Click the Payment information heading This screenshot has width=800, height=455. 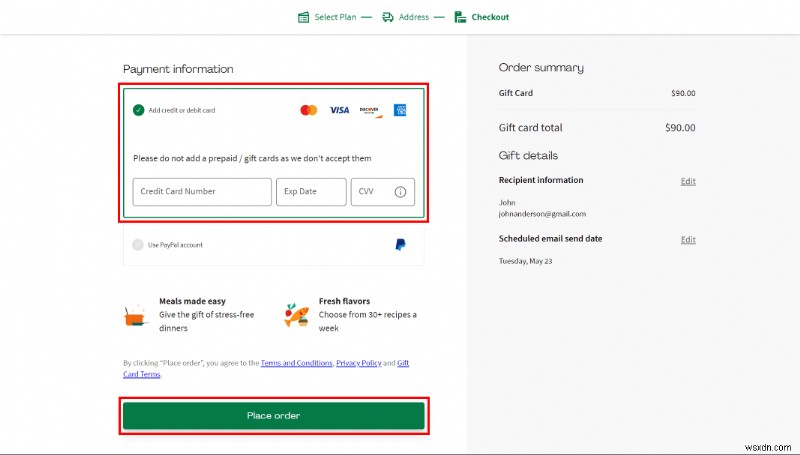tap(178, 69)
